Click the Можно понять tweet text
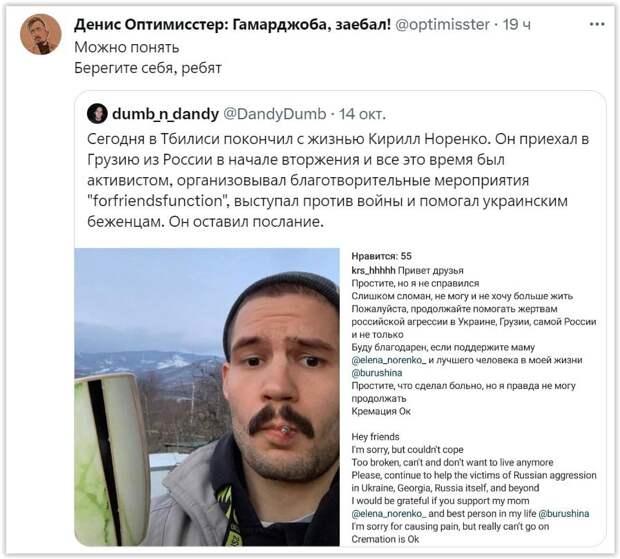Image resolution: width=620 pixels, height=559 pixels. (x=127, y=47)
